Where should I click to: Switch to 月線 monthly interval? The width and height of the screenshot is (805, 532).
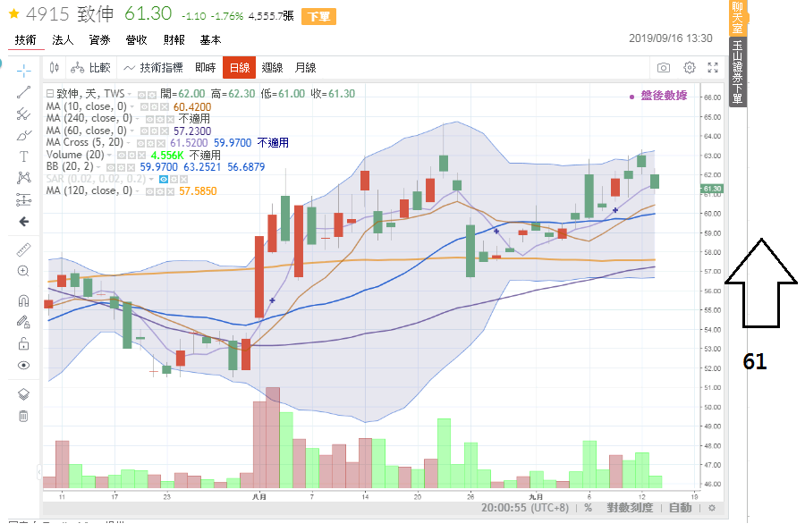coord(306,68)
